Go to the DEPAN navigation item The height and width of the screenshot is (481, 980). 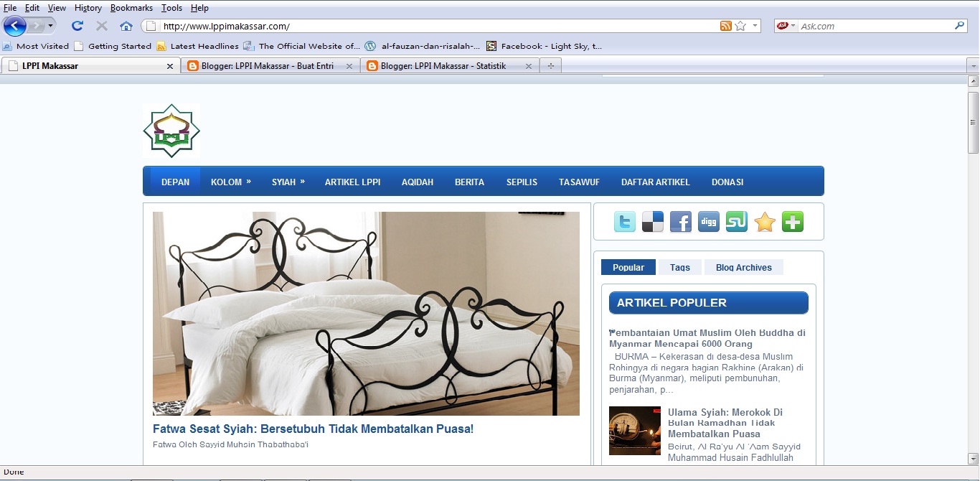175,182
